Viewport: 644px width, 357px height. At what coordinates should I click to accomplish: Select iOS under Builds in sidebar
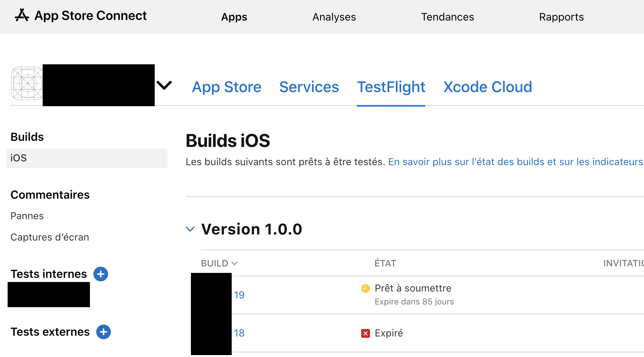coord(87,158)
